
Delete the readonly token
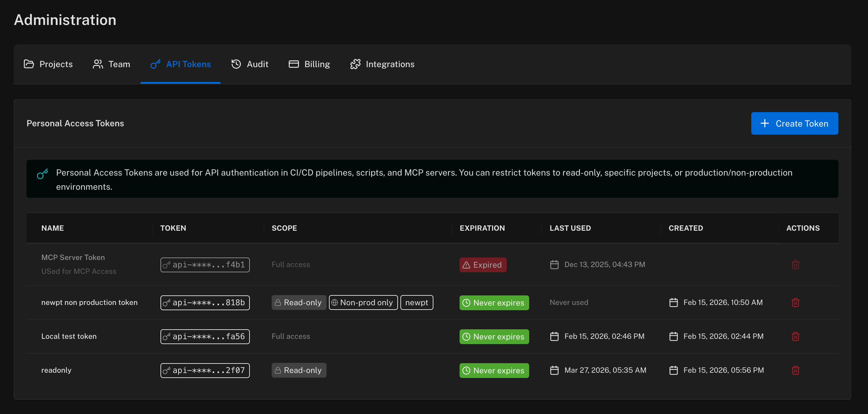click(795, 370)
